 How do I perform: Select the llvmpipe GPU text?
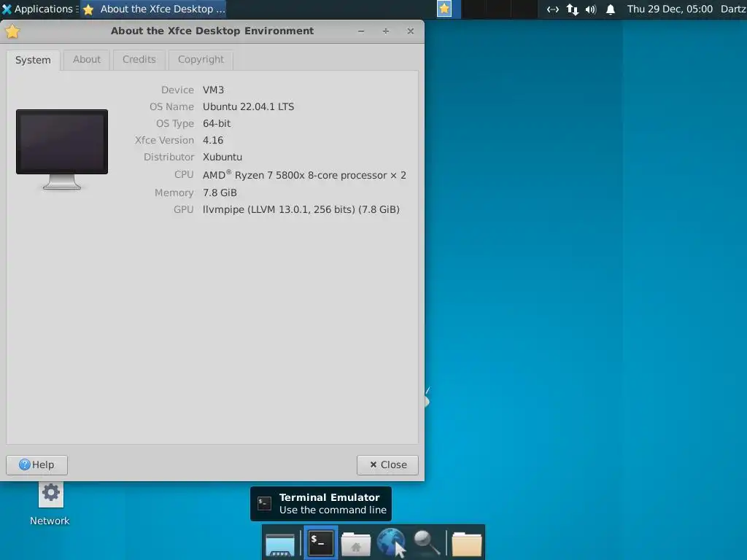click(301, 209)
